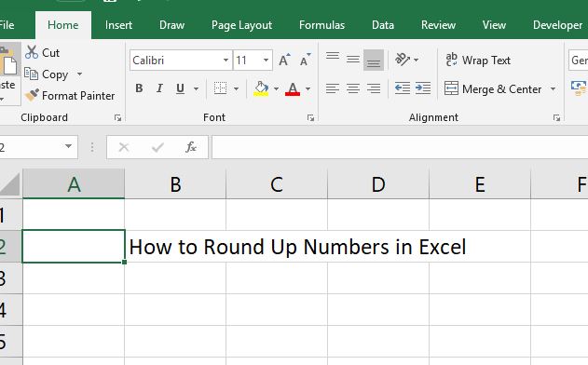Center text horizontally
The image size is (588, 365).
[353, 88]
